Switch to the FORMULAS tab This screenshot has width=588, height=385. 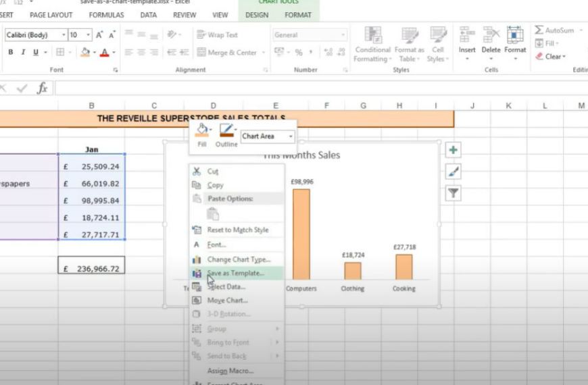(107, 15)
